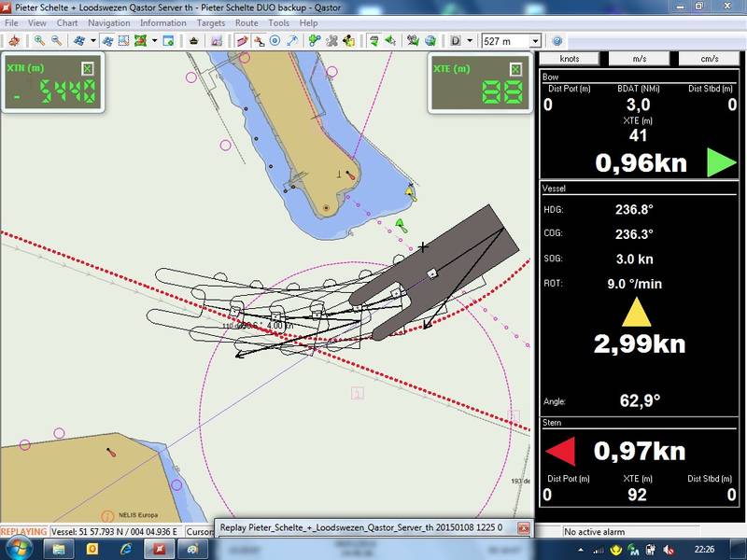Click the Qastor red taskbar button

point(160,549)
